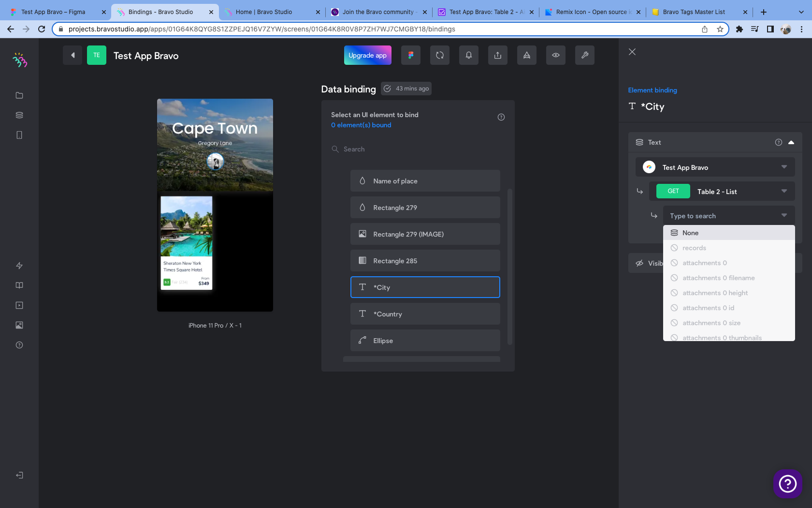Click the Type to search combo box
The height and width of the screenshot is (508, 812).
(729, 216)
